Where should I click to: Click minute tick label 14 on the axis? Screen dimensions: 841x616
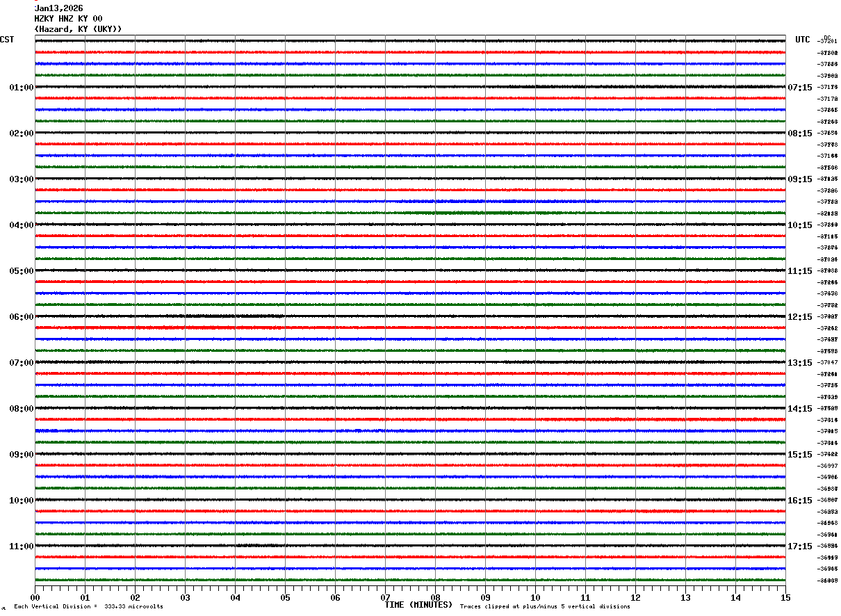click(x=735, y=598)
